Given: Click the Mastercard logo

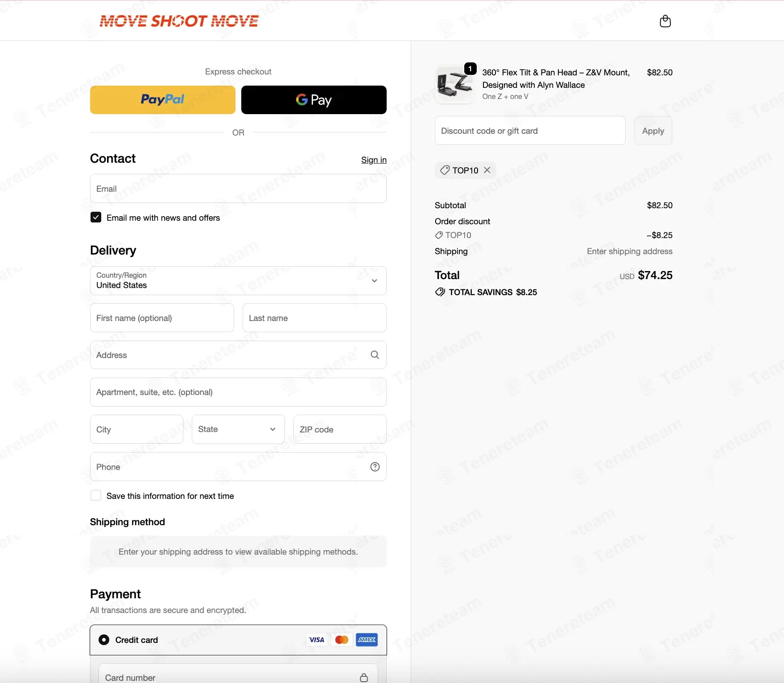Looking at the screenshot, I should 342,640.
